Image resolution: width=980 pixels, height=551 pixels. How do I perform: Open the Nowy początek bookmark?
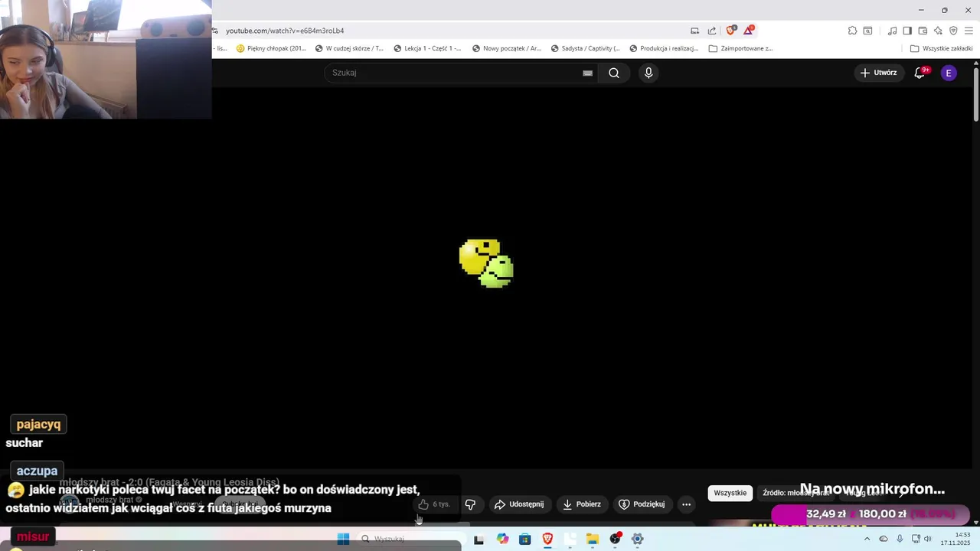(x=507, y=48)
